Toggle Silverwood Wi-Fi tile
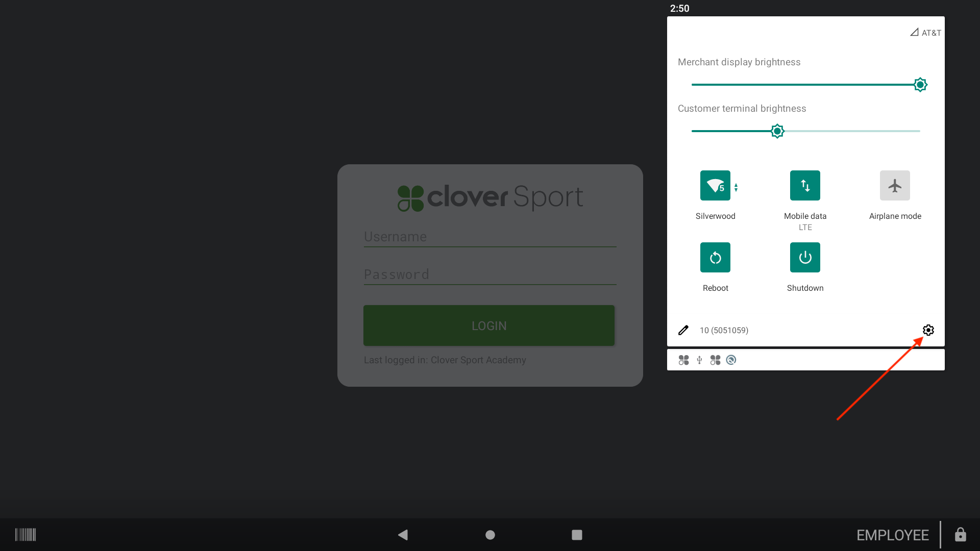980x551 pixels. [x=715, y=186]
